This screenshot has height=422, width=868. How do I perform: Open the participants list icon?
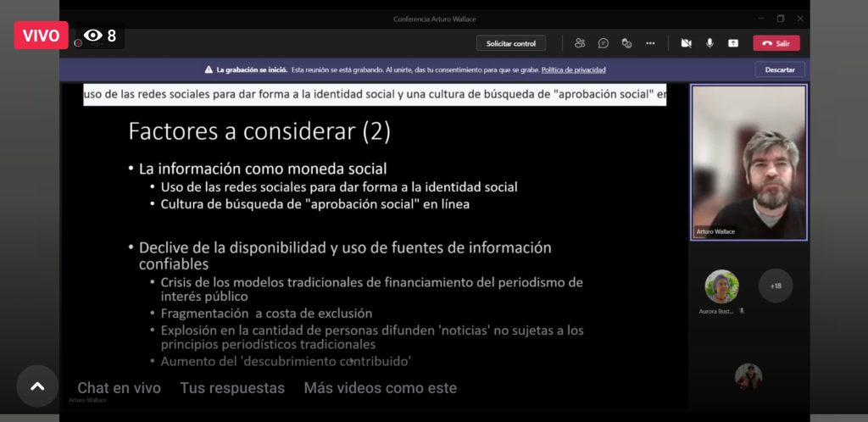(x=580, y=43)
